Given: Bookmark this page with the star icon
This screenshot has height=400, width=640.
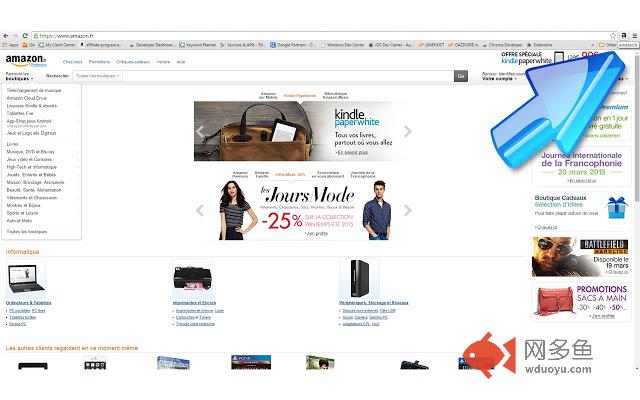Looking at the screenshot, I should coord(613,36).
